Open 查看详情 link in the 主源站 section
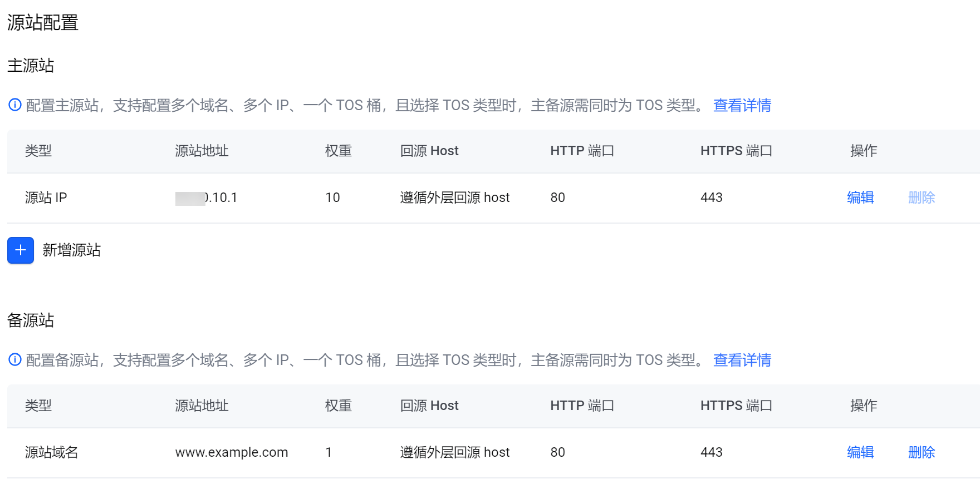The width and height of the screenshot is (980, 484). click(742, 105)
